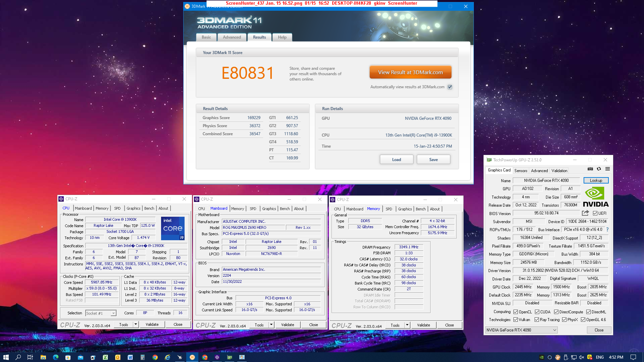Click the muted volume tray icon
The width and height of the screenshot is (644, 362).
582,357
